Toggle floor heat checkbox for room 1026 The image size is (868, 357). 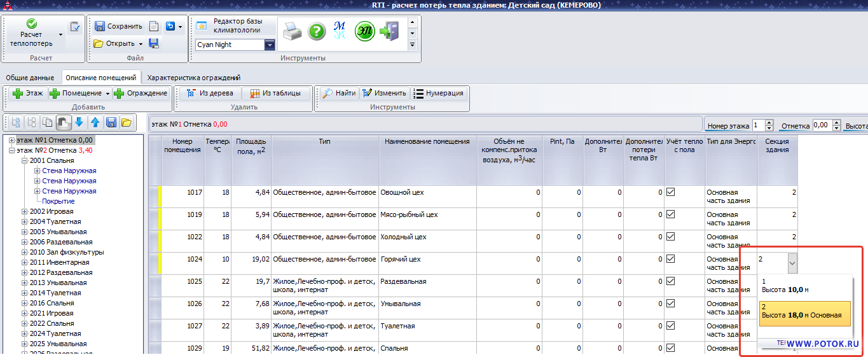point(670,304)
